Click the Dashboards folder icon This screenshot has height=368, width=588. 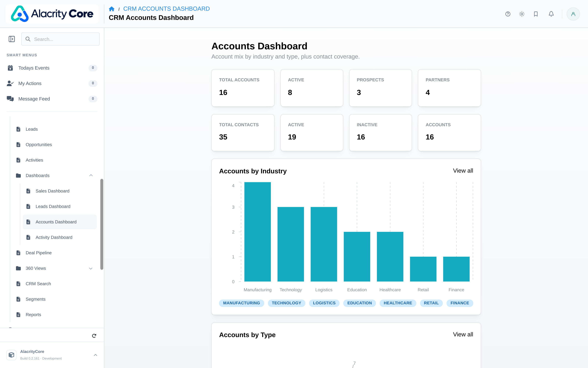pos(18,176)
